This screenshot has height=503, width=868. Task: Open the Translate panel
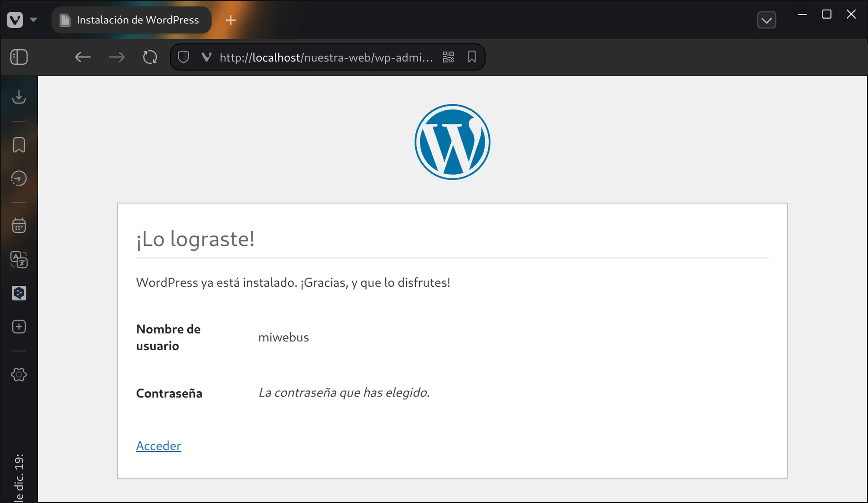[x=19, y=260]
